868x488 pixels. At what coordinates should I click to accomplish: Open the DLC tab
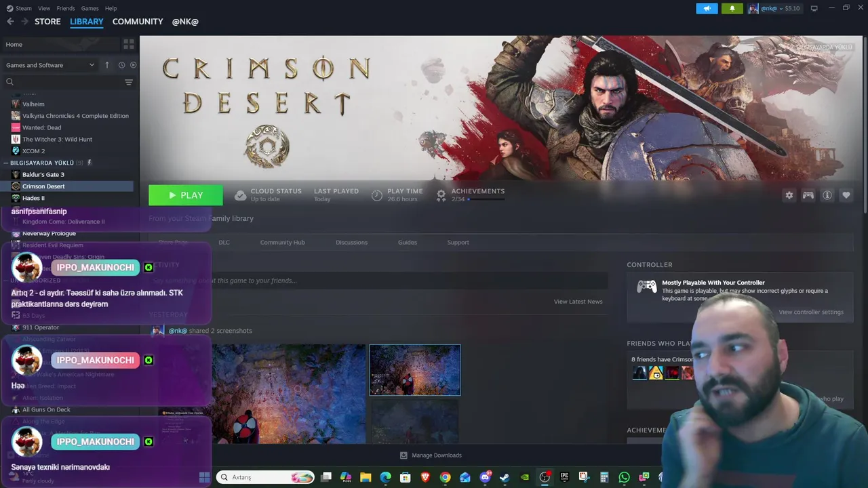coord(224,242)
